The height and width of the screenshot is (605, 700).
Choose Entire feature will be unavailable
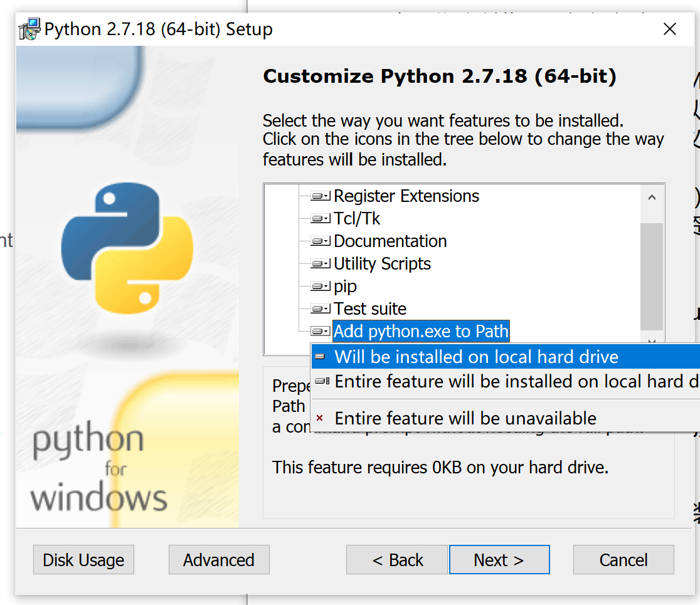(x=506, y=419)
